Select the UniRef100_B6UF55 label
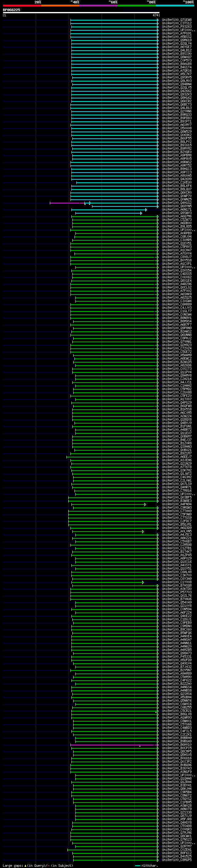Viewport: 197px width, 868px height. [176, 138]
